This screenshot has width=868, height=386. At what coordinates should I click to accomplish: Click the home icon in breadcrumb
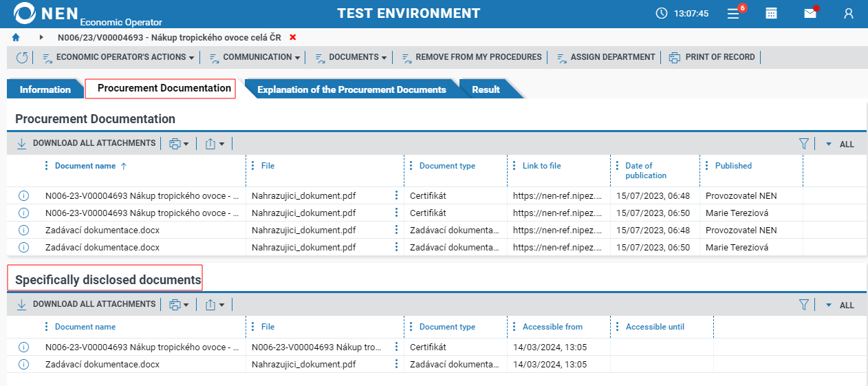click(16, 37)
